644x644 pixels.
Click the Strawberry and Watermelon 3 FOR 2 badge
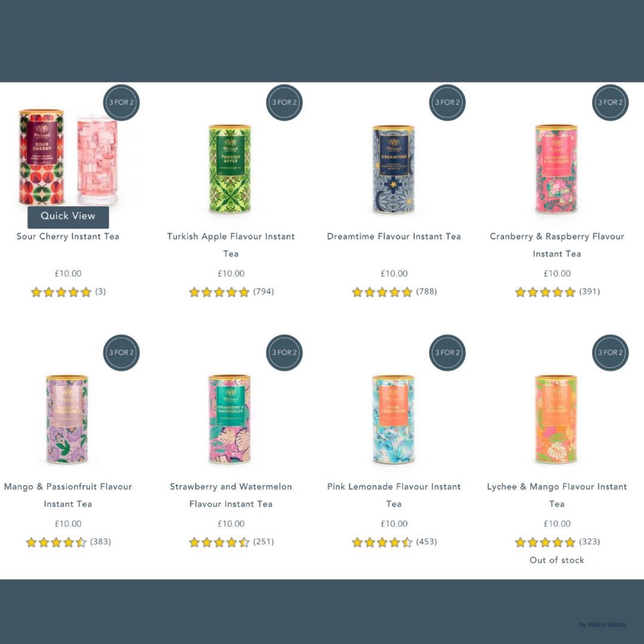[284, 352]
